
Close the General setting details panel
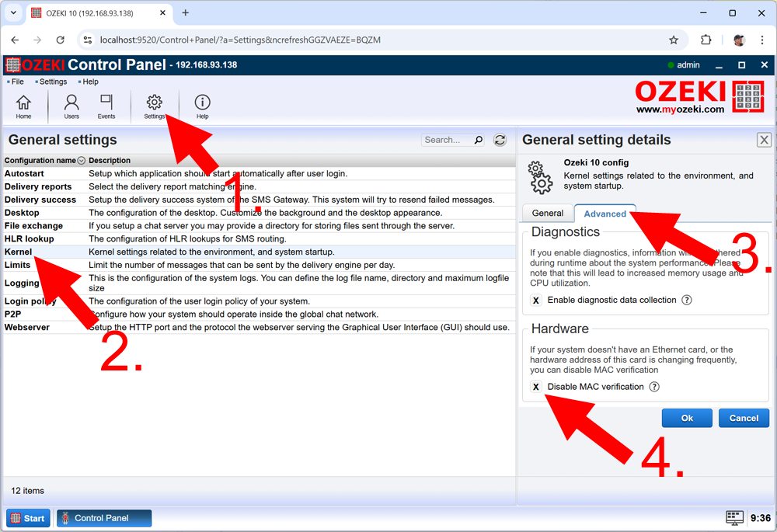click(764, 140)
